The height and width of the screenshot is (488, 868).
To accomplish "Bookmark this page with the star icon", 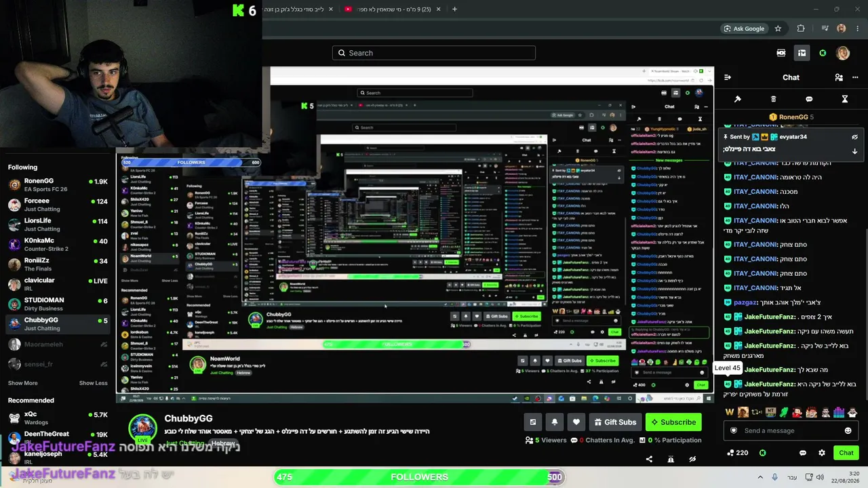I will click(778, 28).
